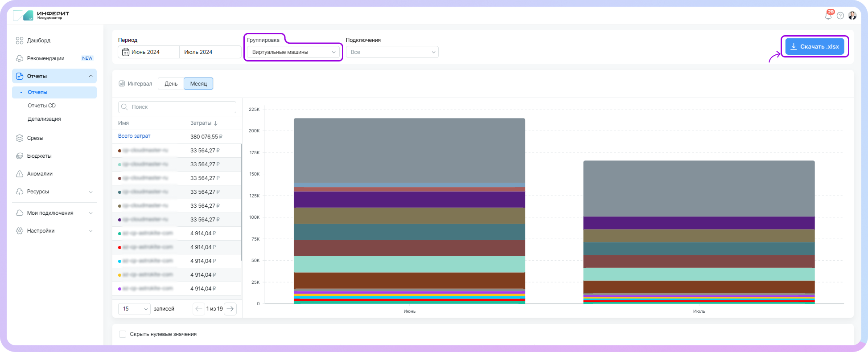Enable Скрыть нулевые значения checkbox
The height and width of the screenshot is (352, 868).
click(123, 334)
